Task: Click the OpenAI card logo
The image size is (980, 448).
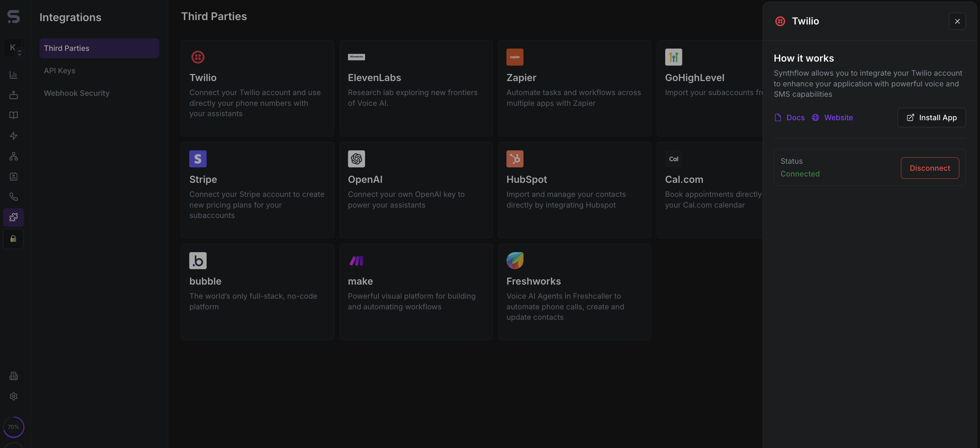Action: 356,159
